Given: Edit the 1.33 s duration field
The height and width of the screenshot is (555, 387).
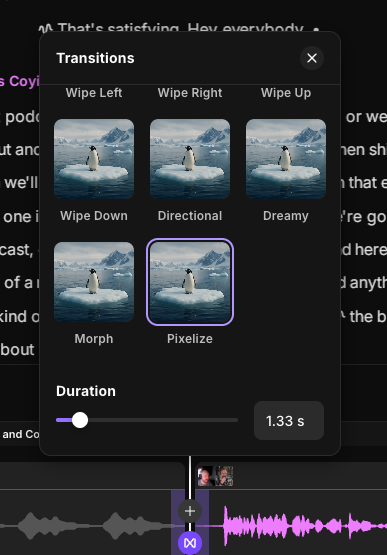Looking at the screenshot, I should pos(289,420).
